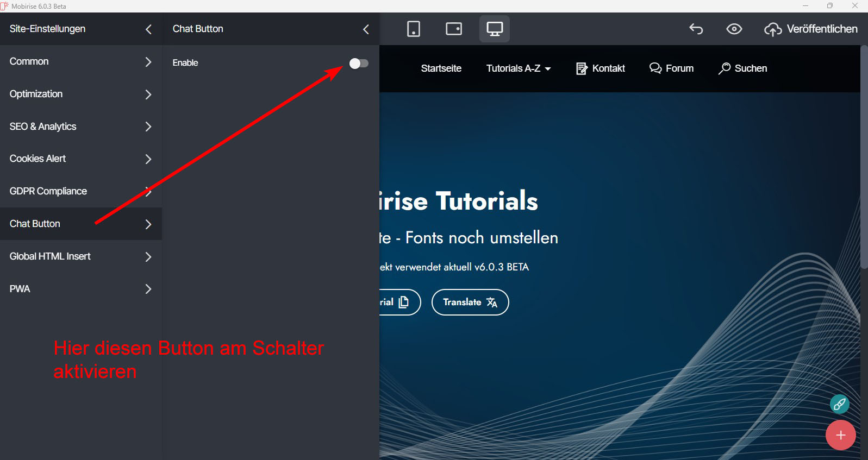Click the undo arrow icon
This screenshot has width=868, height=460.
(x=696, y=29)
